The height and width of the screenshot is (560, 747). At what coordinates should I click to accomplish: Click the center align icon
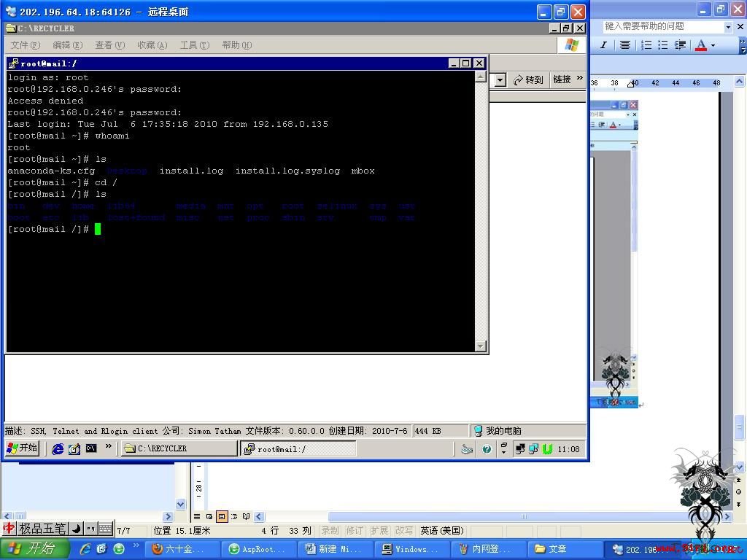tap(624, 44)
